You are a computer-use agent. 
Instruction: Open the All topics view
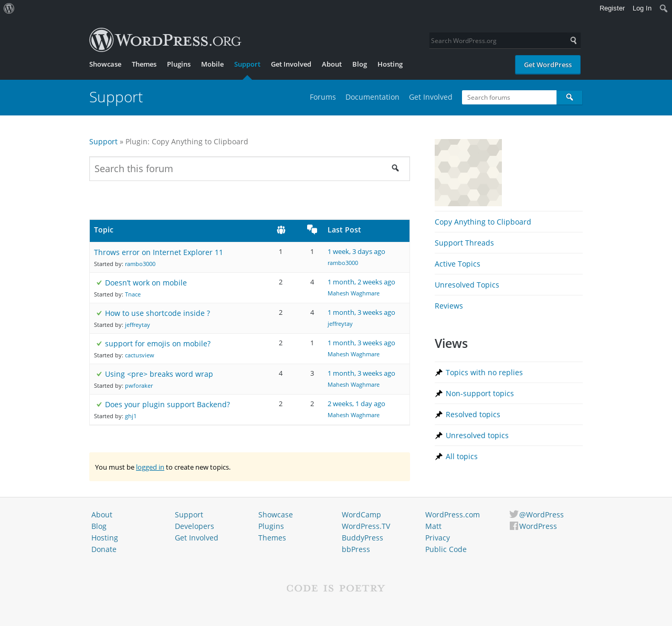coord(461,457)
